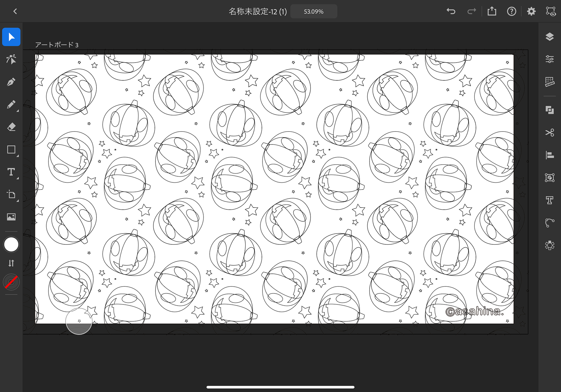Image resolution: width=561 pixels, height=392 pixels.
Task: Select the Artboard tool
Action: coord(12,195)
